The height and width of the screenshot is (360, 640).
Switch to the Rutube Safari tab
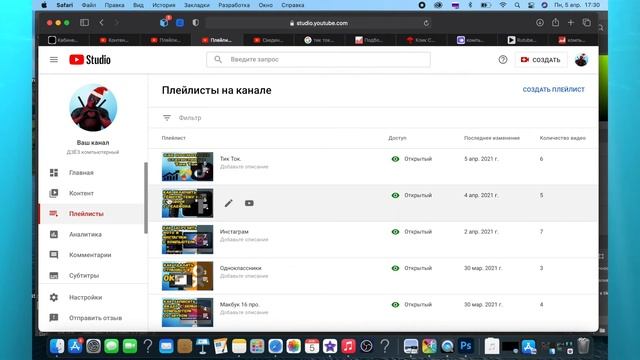[x=522, y=40]
